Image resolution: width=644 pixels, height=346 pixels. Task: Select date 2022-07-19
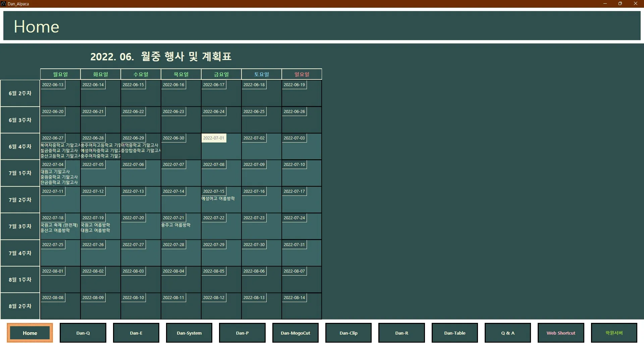pos(93,218)
